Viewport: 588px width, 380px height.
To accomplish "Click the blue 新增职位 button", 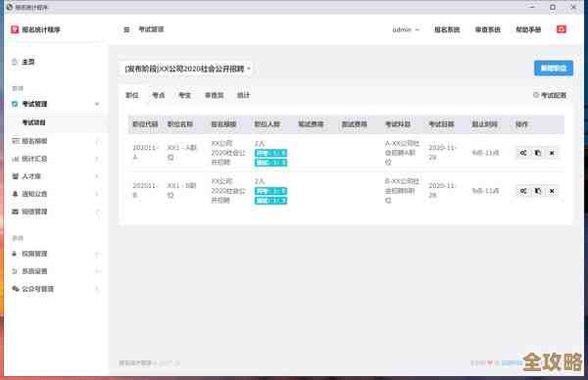I will (x=554, y=69).
